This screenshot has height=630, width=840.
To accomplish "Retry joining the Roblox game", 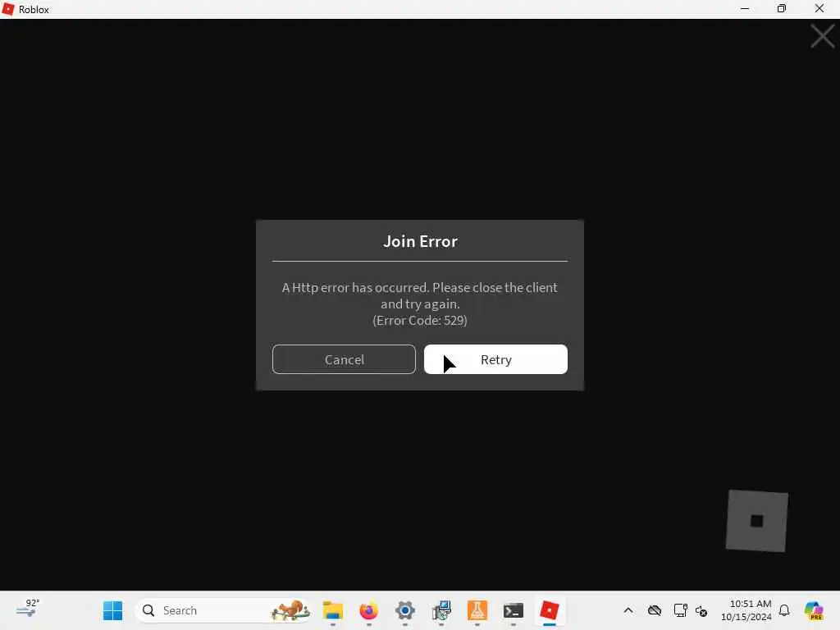I will coord(495,359).
